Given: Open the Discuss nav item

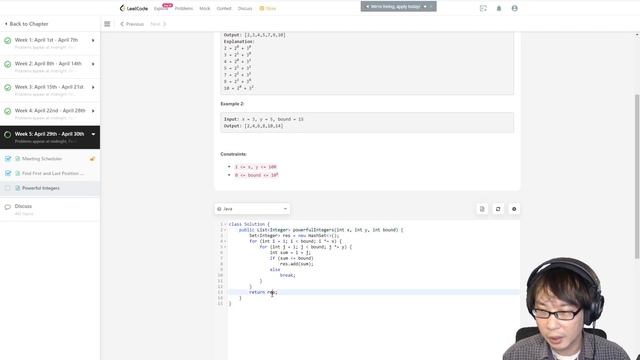Looking at the screenshot, I should click(x=245, y=8).
